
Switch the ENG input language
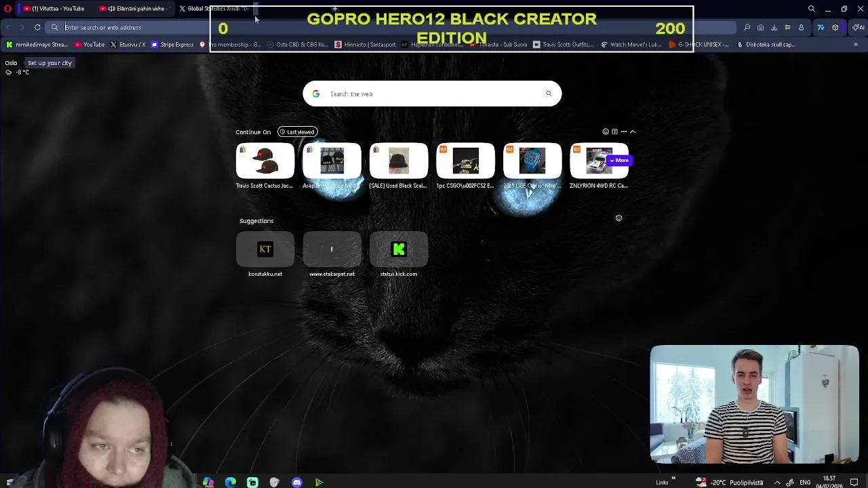(x=805, y=483)
